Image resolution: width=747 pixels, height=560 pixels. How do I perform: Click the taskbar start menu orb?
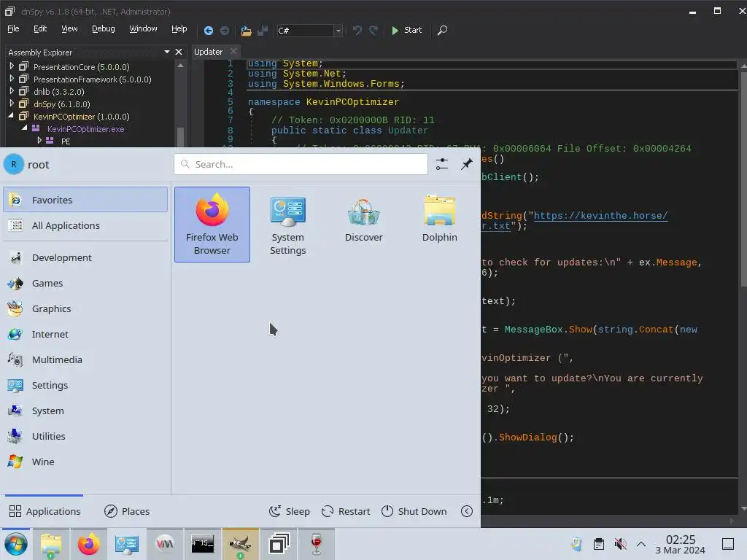[16, 544]
